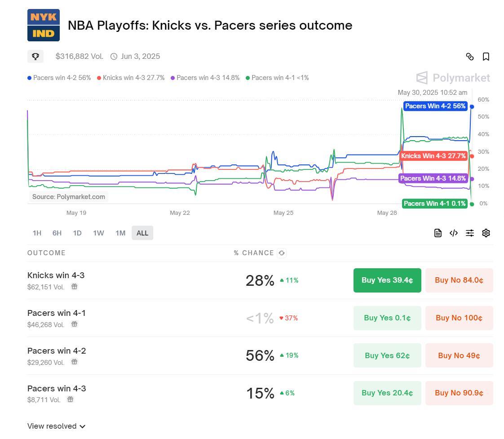504x439 pixels.
Task: Select the 1H time range
Action: pos(37,233)
